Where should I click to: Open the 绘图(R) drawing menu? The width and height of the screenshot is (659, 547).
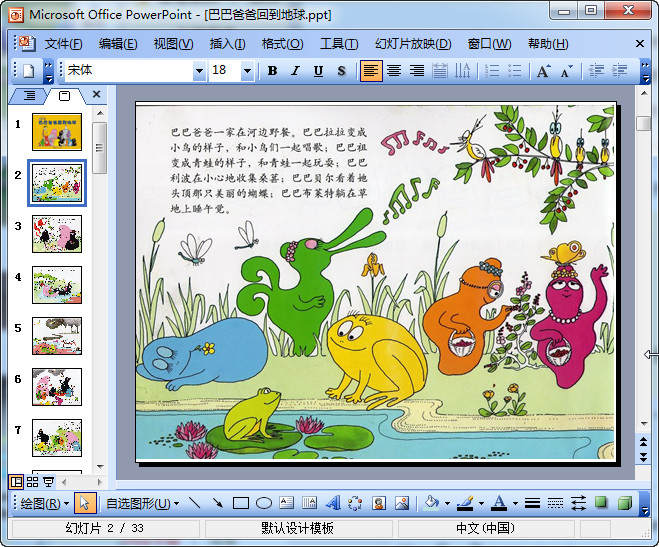click(x=45, y=503)
